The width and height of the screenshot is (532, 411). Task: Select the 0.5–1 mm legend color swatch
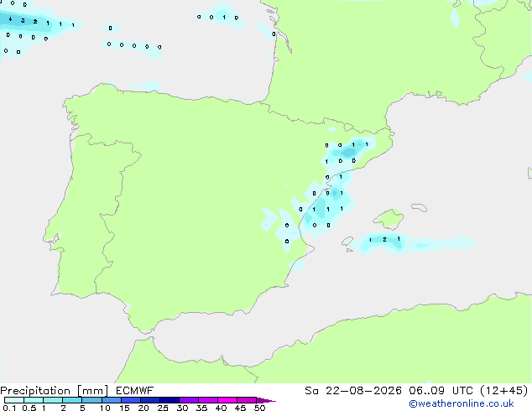pyautogui.click(x=34, y=400)
